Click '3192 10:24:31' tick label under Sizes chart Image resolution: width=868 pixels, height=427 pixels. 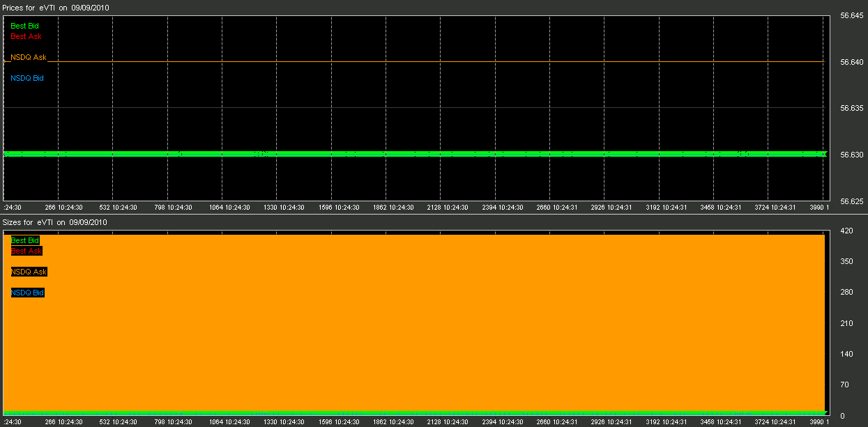point(666,421)
